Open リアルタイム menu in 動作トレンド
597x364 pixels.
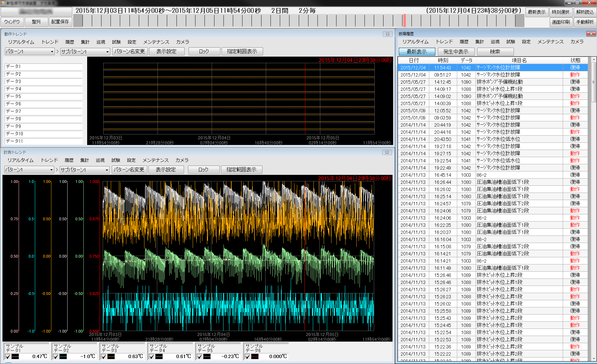21,42
